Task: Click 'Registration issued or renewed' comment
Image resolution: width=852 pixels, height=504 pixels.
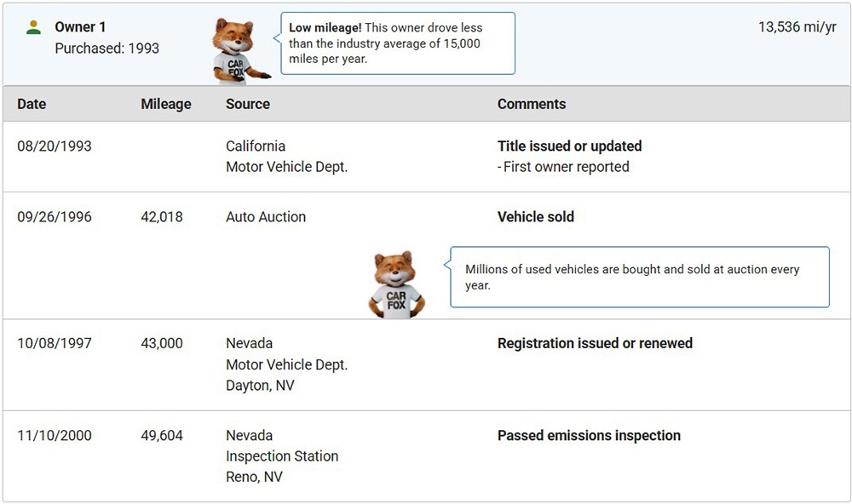Action: (x=595, y=344)
